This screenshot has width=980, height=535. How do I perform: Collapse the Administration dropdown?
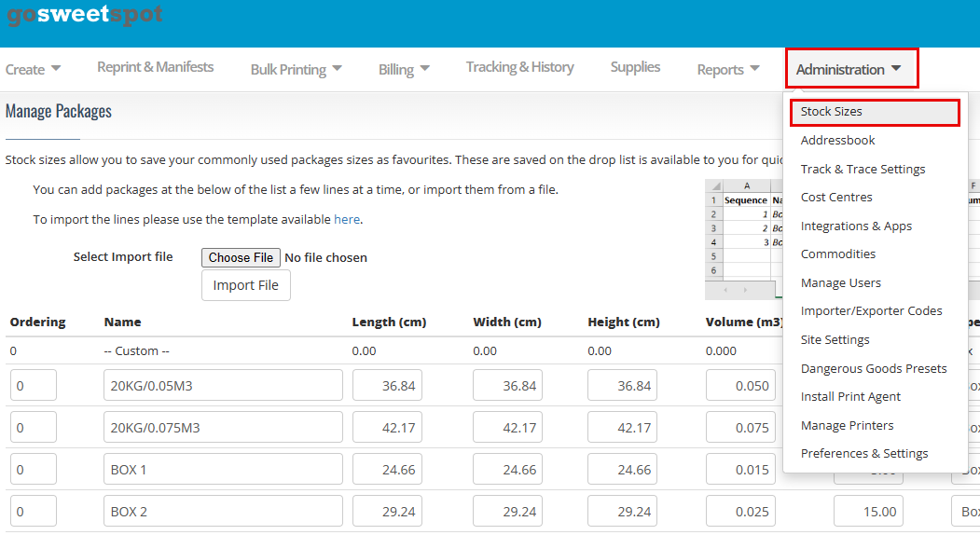pos(849,69)
